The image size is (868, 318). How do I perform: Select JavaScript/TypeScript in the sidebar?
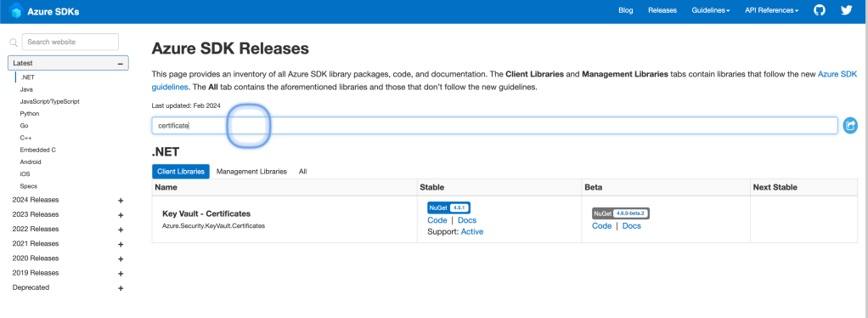coord(50,101)
